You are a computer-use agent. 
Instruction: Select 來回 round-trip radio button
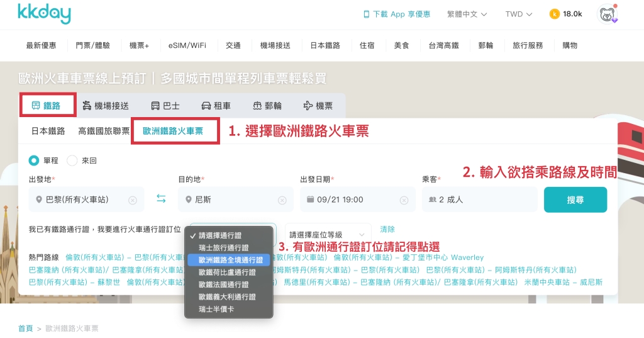click(72, 161)
